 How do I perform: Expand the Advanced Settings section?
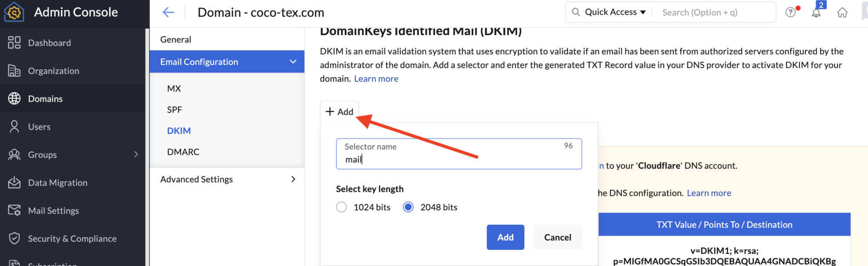(x=293, y=179)
